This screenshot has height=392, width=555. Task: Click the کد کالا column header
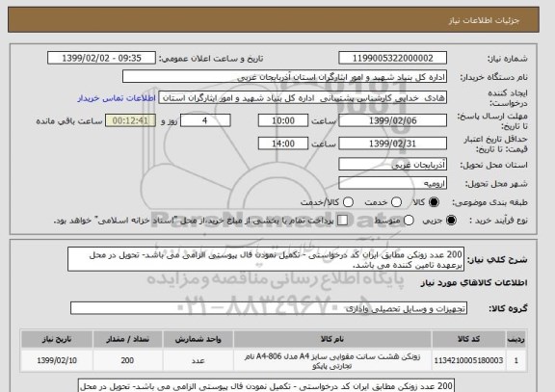point(468,339)
